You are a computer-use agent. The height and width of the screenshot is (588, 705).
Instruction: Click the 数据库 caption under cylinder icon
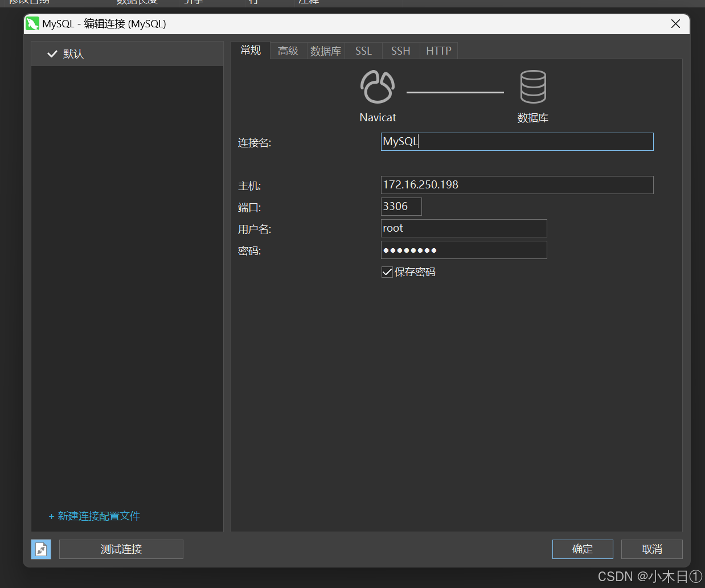tap(533, 118)
